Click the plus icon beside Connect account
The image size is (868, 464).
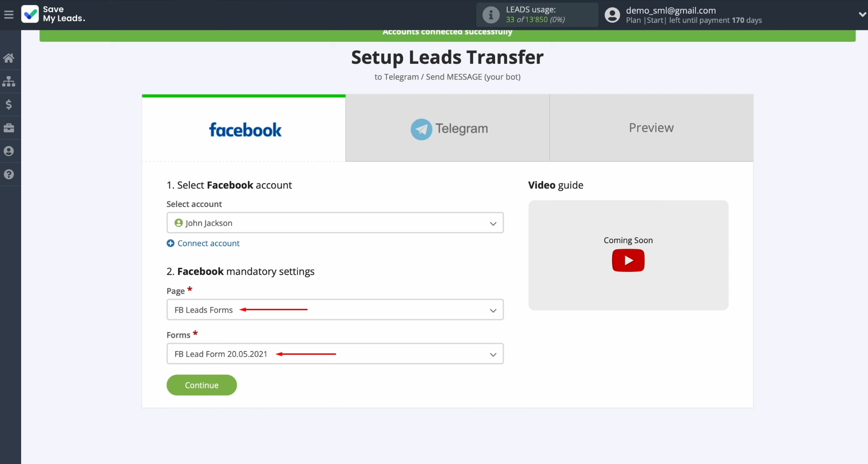pyautogui.click(x=170, y=243)
